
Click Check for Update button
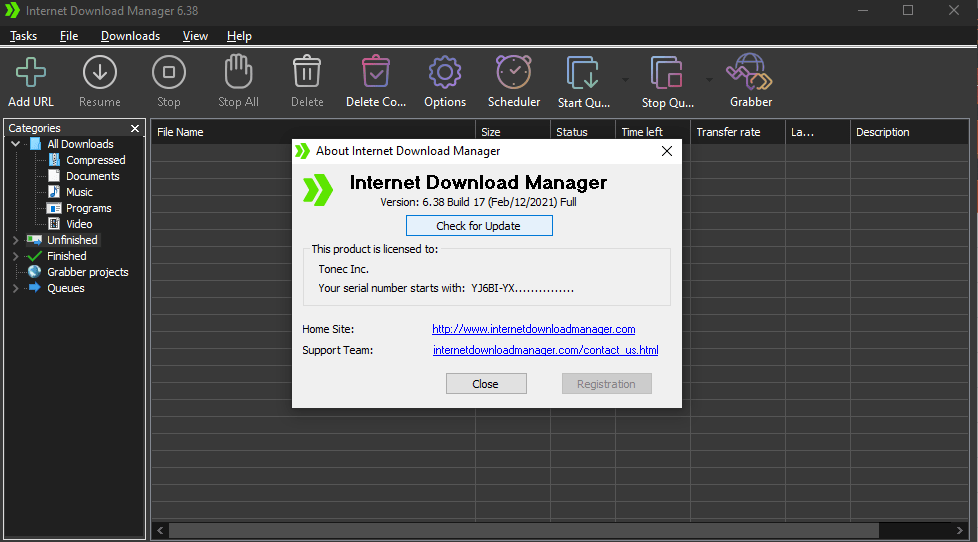[479, 226]
